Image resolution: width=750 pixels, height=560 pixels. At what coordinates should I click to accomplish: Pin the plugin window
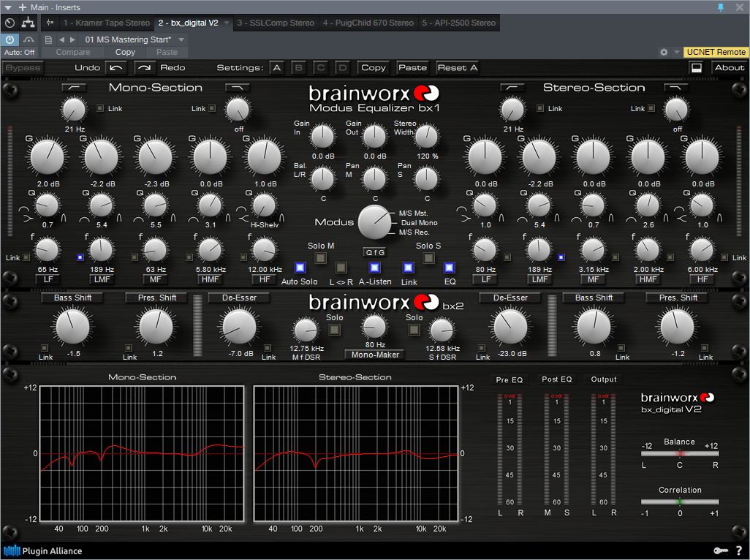721,7
